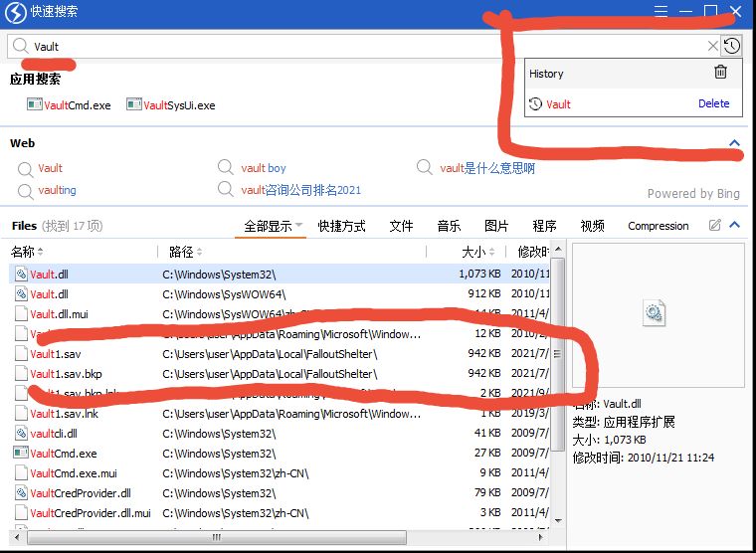Viewport: 756px width, 553px height.
Task: Collapse the Web section chevron
Action: pos(734,142)
